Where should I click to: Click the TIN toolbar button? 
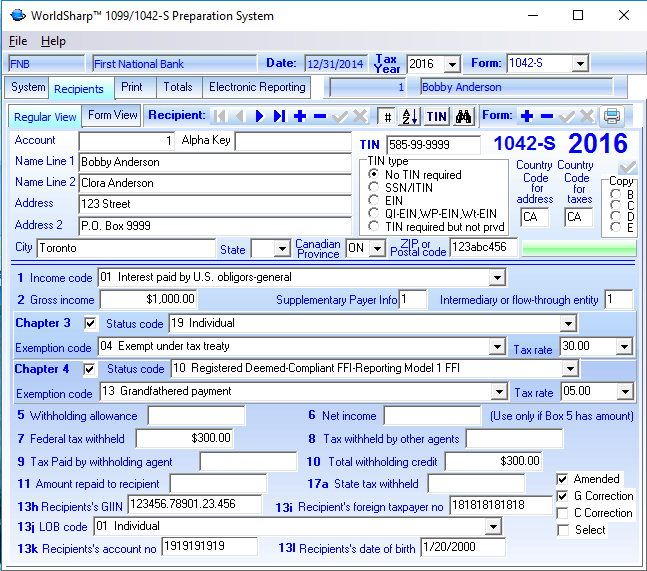pyautogui.click(x=437, y=116)
